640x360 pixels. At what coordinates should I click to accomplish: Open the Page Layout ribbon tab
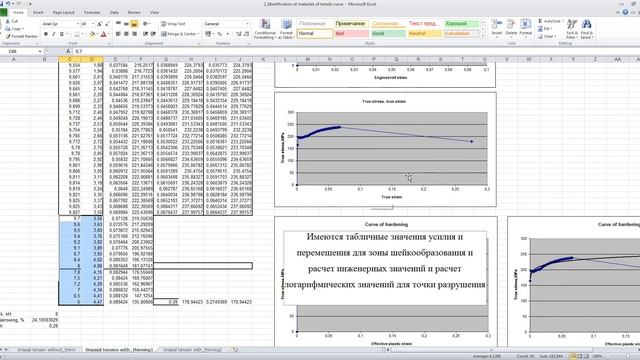pyautogui.click(x=63, y=13)
